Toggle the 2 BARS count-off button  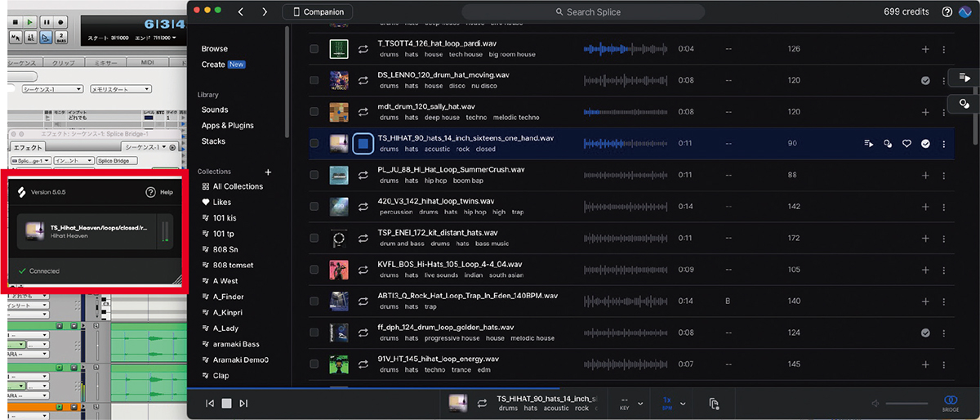(x=61, y=38)
